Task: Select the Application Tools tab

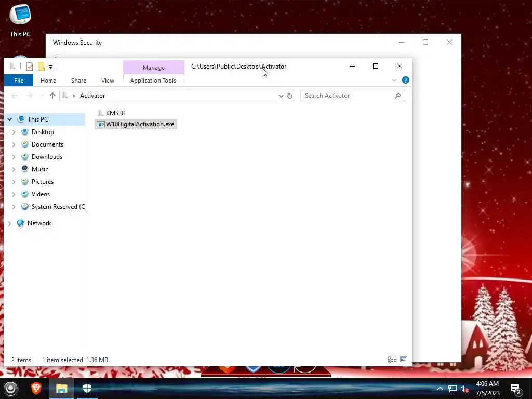Action: click(153, 81)
